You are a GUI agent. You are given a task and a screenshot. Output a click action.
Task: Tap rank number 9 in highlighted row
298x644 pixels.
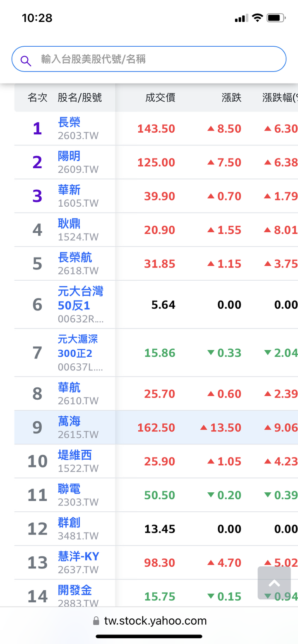[x=37, y=428]
